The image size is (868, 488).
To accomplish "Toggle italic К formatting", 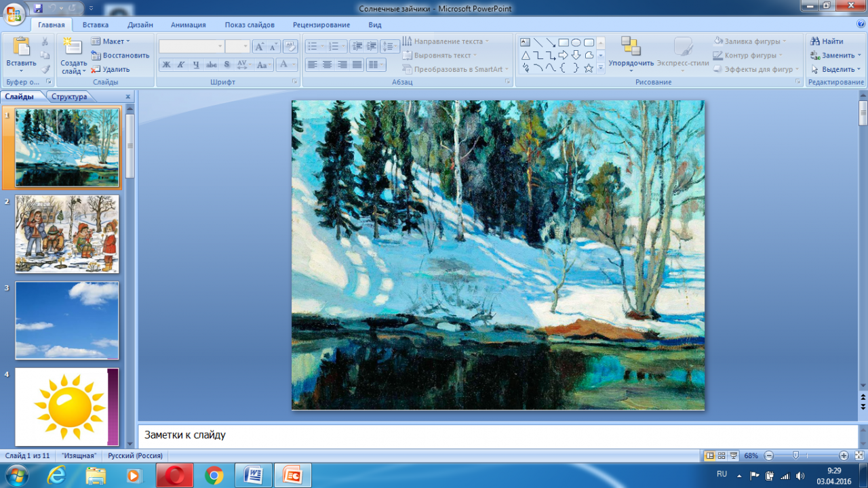I will (181, 65).
